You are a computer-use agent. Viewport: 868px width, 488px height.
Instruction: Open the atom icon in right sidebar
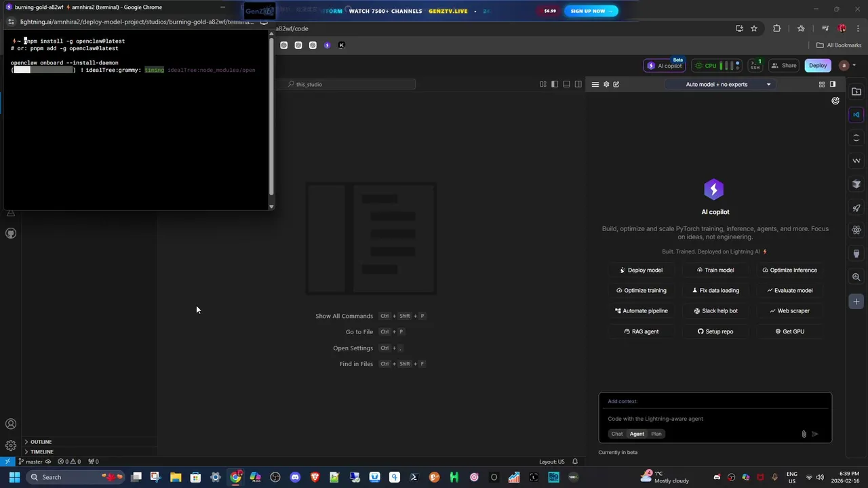pos(856,230)
